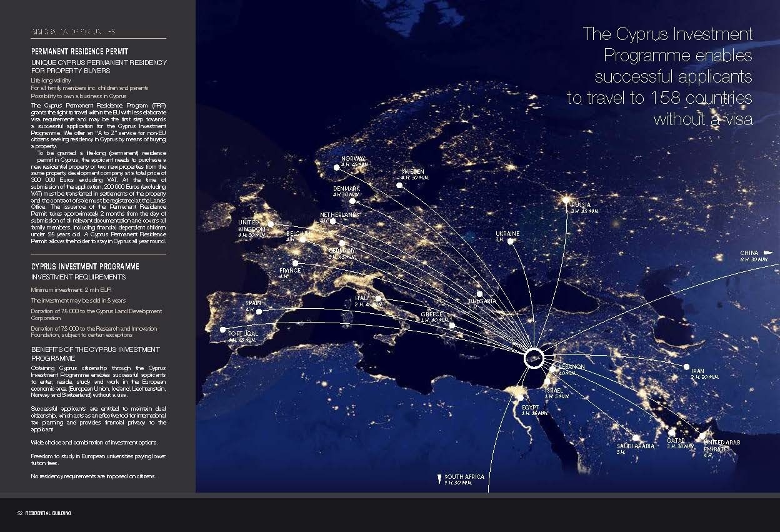The height and width of the screenshot is (532, 780).
Task: Click the Ukraine location dot
Action: pyautogui.click(x=511, y=241)
